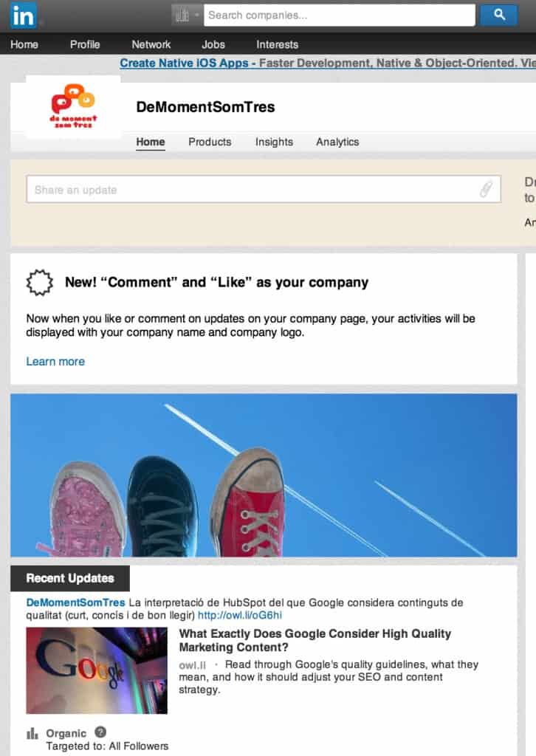Viewport: 536px width, 756px height.
Task: Switch to the Insights tab
Action: (x=274, y=142)
